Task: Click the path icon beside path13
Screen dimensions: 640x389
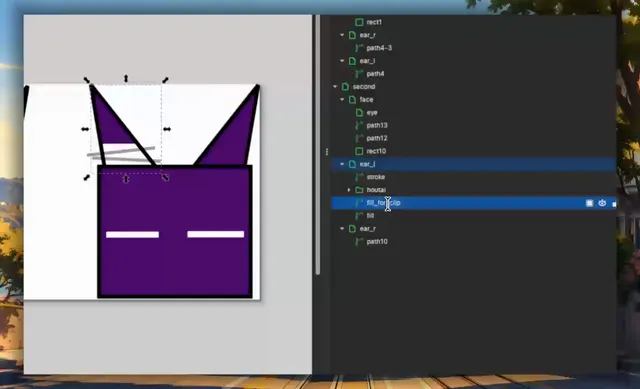Action: (359, 125)
